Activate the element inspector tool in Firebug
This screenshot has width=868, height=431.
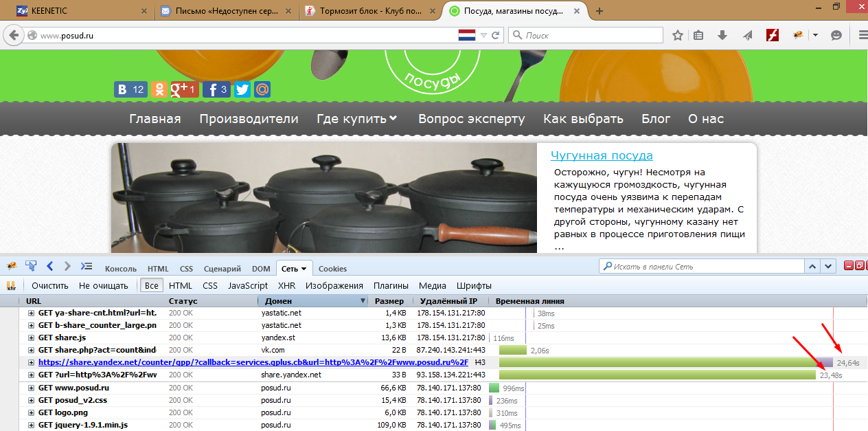31,266
